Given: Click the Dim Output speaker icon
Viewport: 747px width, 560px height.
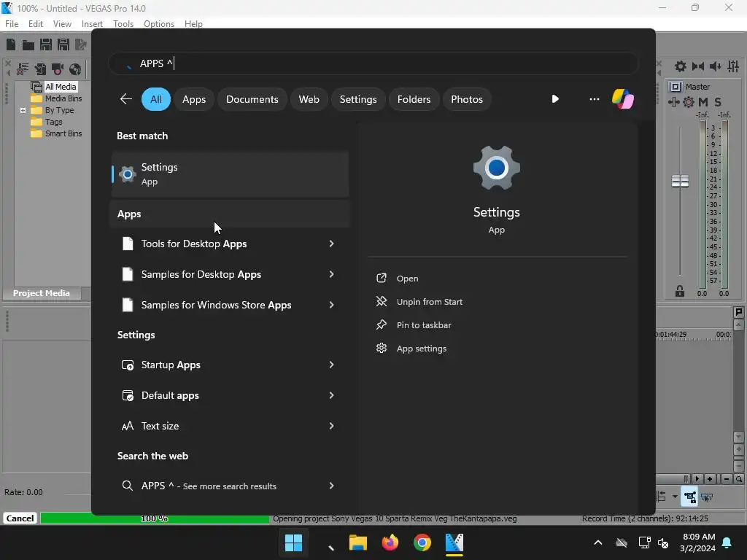Looking at the screenshot, I should pos(715,66).
